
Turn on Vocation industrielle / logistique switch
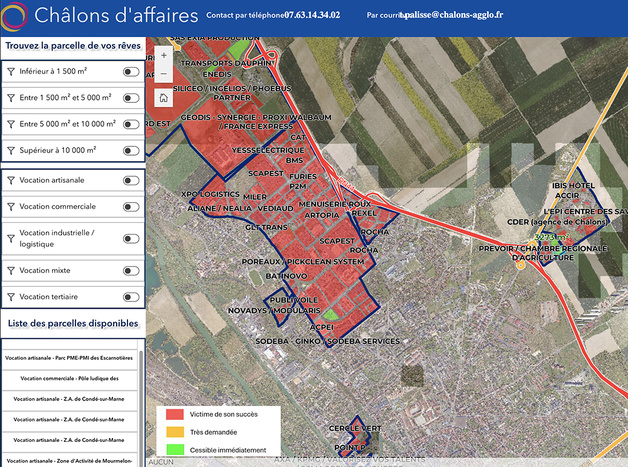click(x=130, y=238)
